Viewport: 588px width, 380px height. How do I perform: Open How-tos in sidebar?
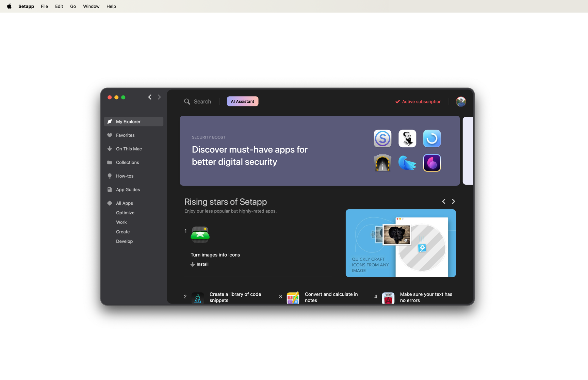coord(133,176)
